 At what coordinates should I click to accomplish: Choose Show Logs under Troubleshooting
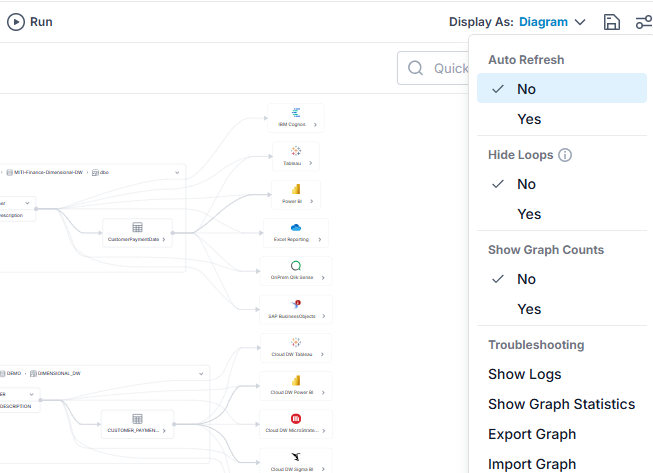pos(525,374)
